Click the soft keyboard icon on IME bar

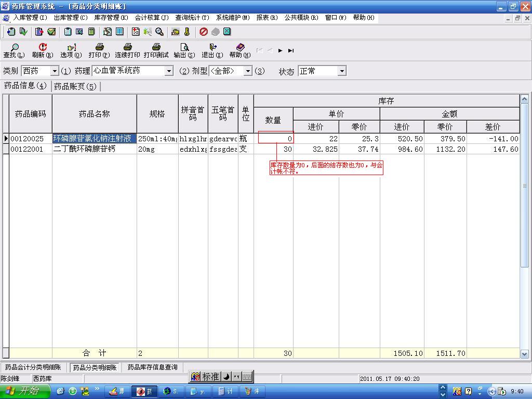(247, 377)
